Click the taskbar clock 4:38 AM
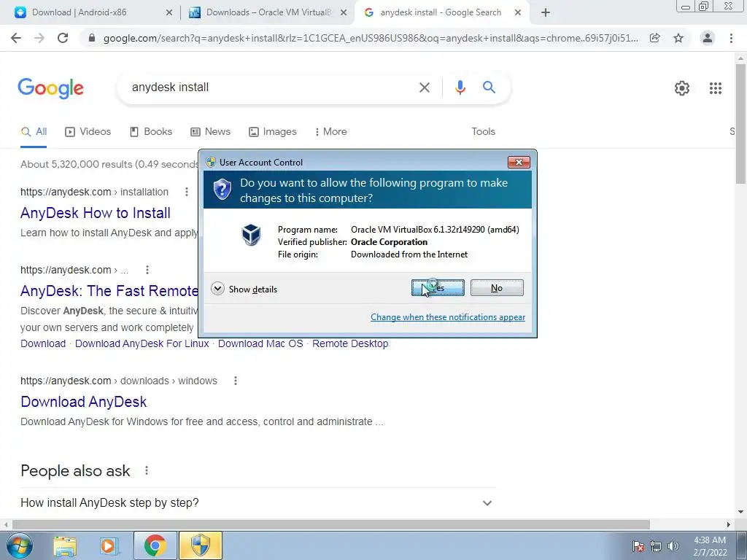 tap(710, 546)
